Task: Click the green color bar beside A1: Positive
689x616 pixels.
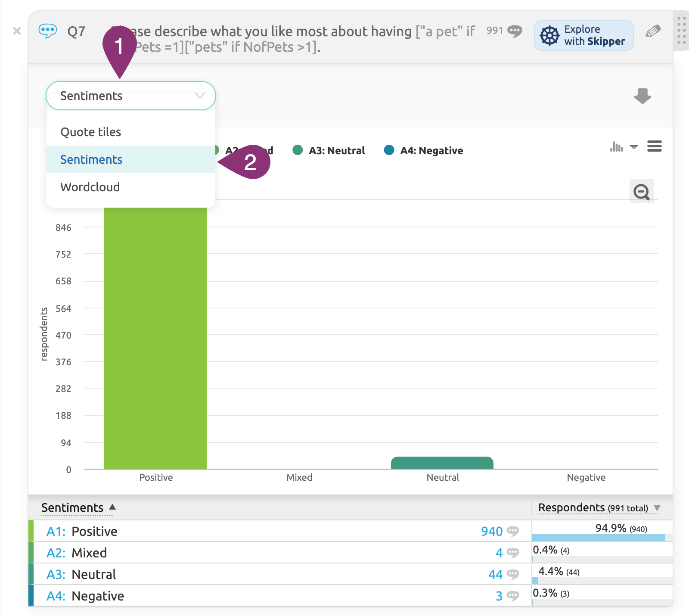Action: (32, 531)
